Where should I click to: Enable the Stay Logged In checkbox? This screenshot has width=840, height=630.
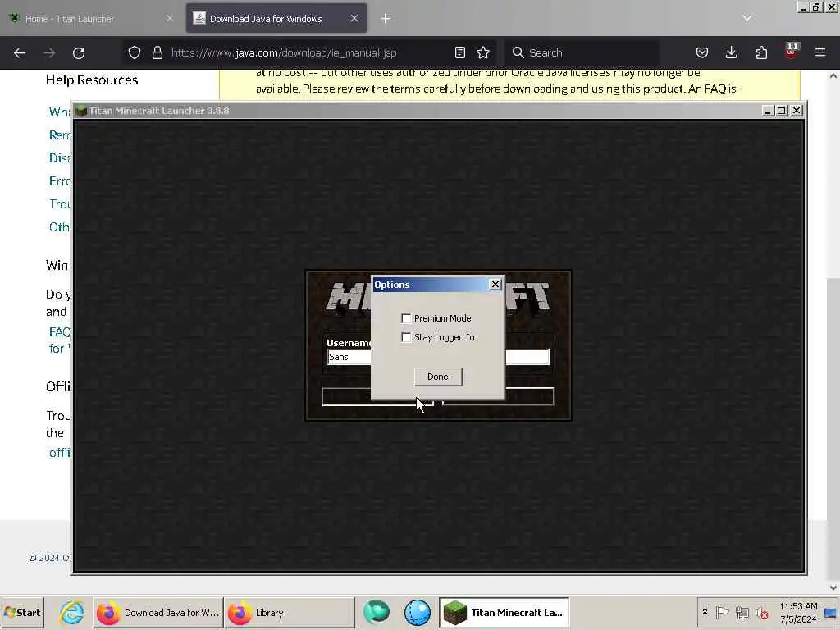(406, 337)
